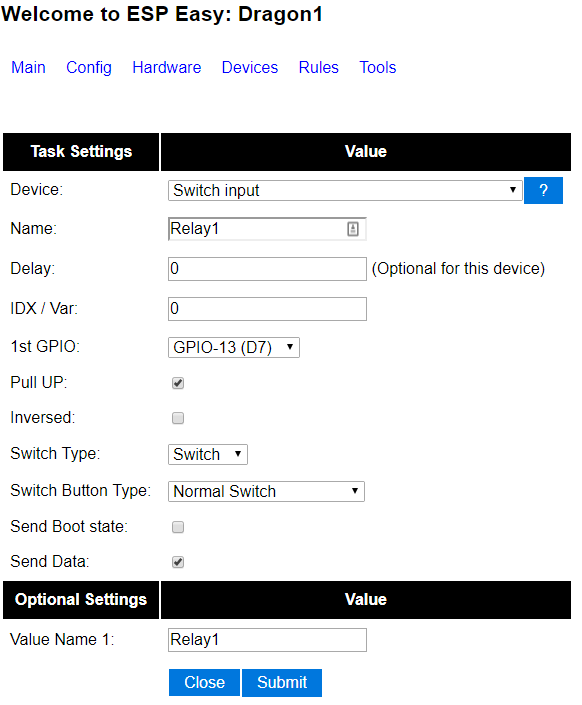Open the 1st GPIO dropdown

233,348
